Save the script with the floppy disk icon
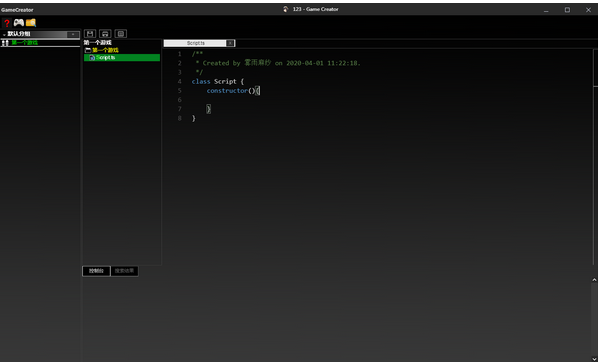598x362 pixels. pos(90,34)
